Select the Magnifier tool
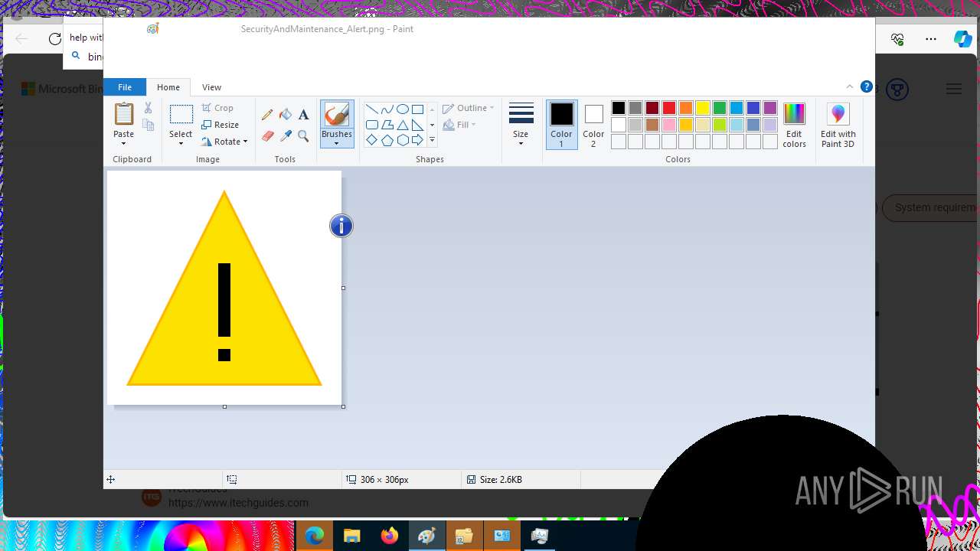This screenshot has width=980, height=551. tap(303, 136)
